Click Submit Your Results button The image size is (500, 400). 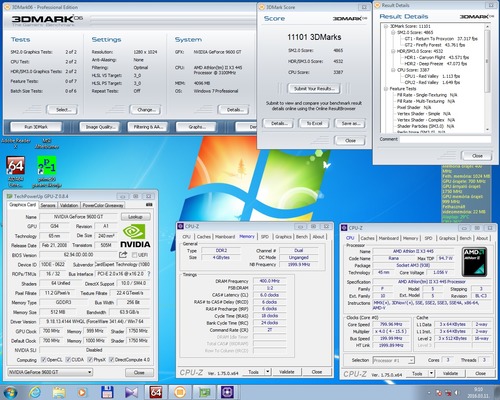pos(314,89)
